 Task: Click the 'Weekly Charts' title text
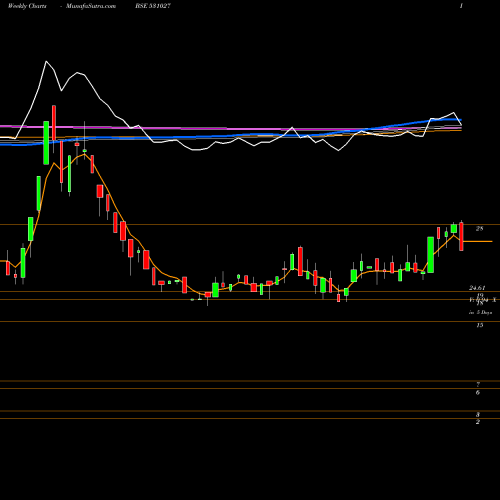pyautogui.click(x=27, y=6)
